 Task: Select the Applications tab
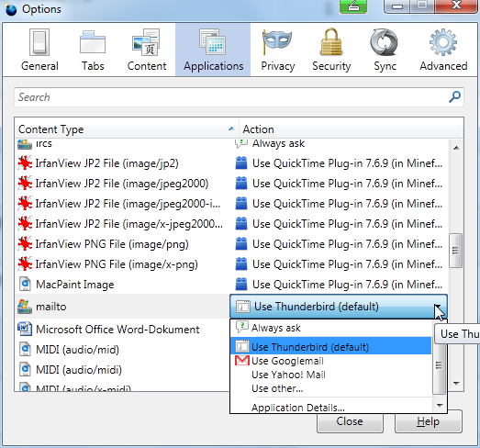pos(213,50)
